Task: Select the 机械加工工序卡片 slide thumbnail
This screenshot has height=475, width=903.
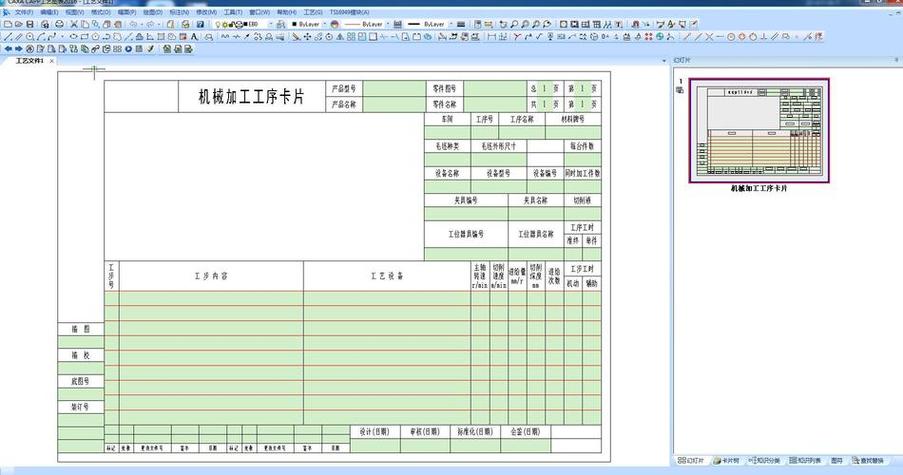Action: click(x=759, y=131)
